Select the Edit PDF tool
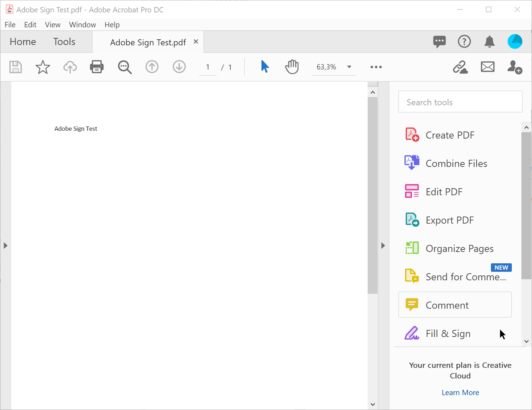532x410 pixels. tap(455, 192)
